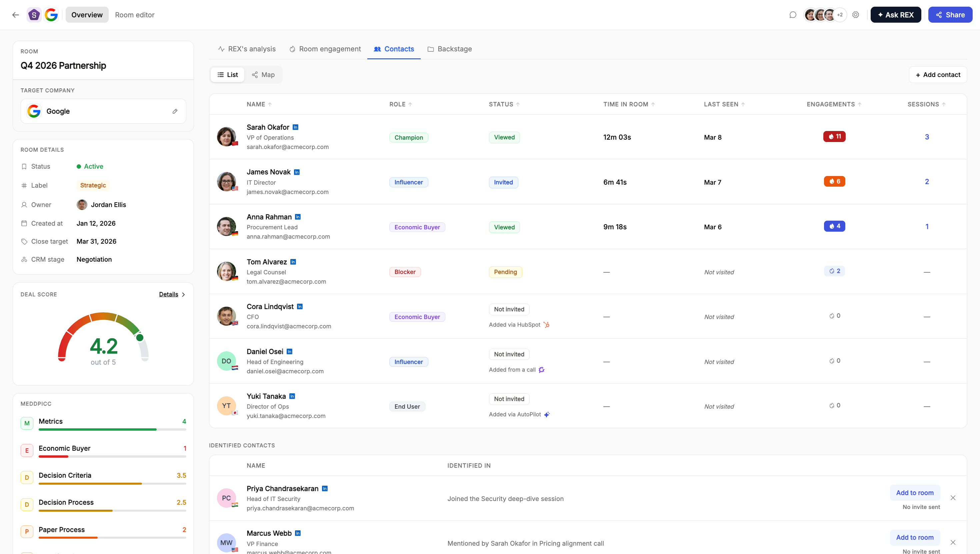Click the Blocker role tag

[405, 272]
